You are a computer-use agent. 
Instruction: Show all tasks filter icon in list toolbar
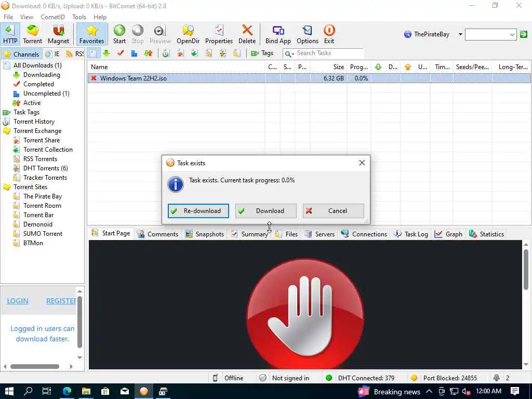[93, 54]
